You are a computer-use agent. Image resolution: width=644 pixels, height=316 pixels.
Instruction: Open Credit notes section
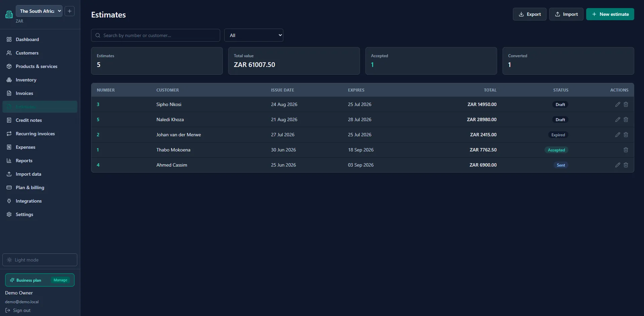[40, 120]
